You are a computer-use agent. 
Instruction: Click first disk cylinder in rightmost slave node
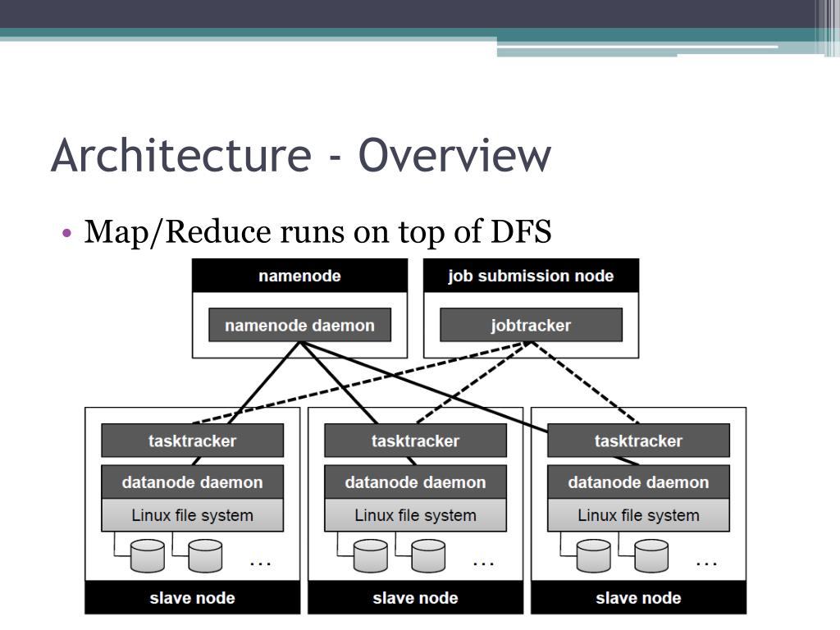click(x=594, y=556)
